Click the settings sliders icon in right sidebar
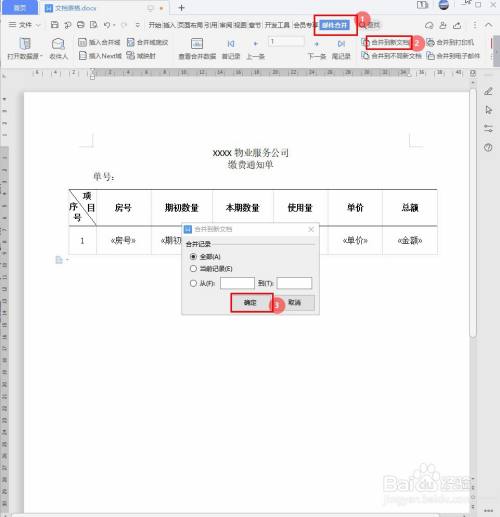Image resolution: width=500 pixels, height=517 pixels. point(488,128)
